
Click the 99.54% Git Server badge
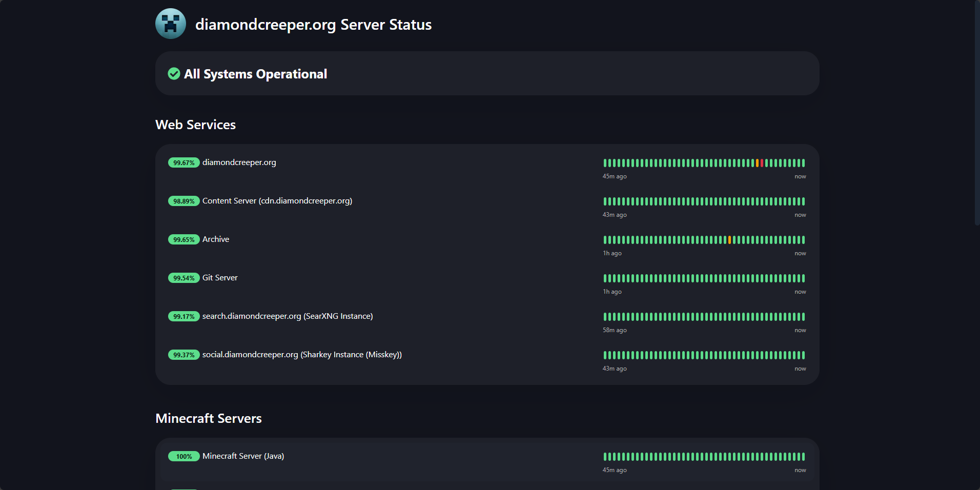coord(183,278)
